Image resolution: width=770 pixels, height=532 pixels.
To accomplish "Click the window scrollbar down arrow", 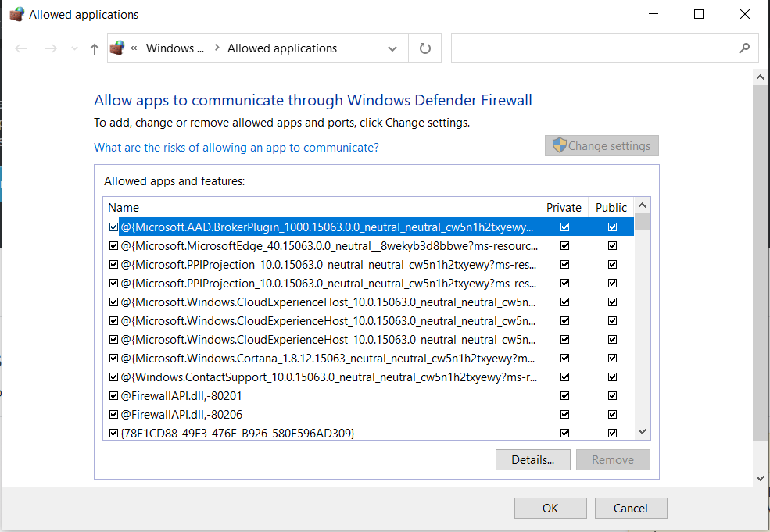I will [x=760, y=478].
